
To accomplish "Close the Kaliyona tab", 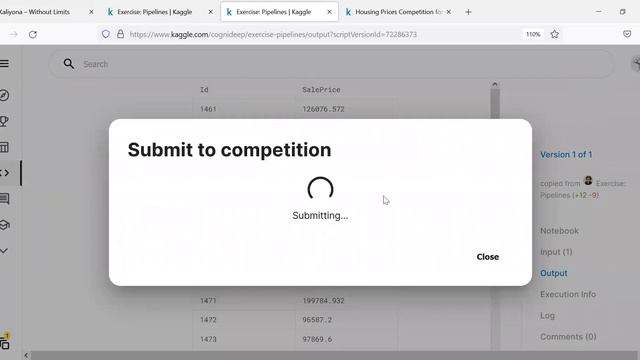I will click(x=91, y=12).
